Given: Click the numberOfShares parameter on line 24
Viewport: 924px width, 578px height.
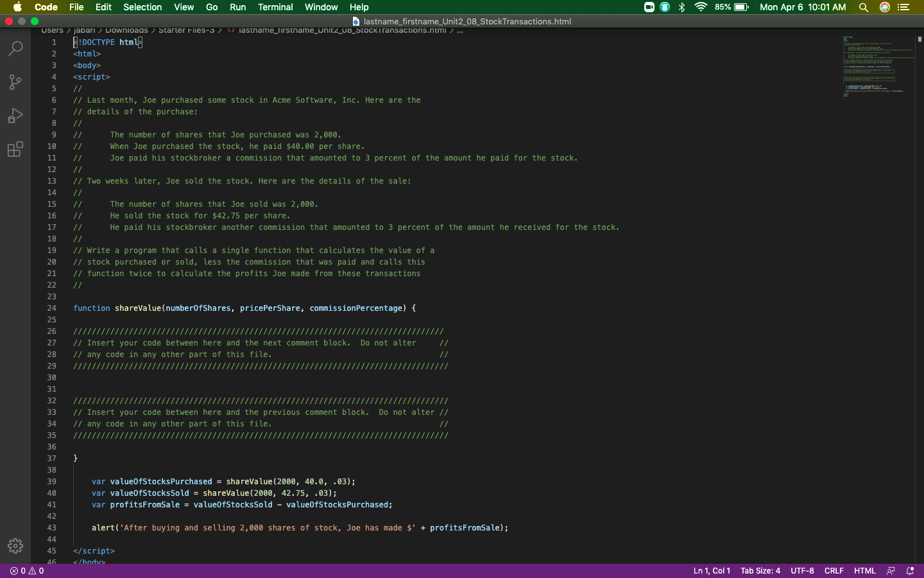Looking at the screenshot, I should [x=198, y=308].
